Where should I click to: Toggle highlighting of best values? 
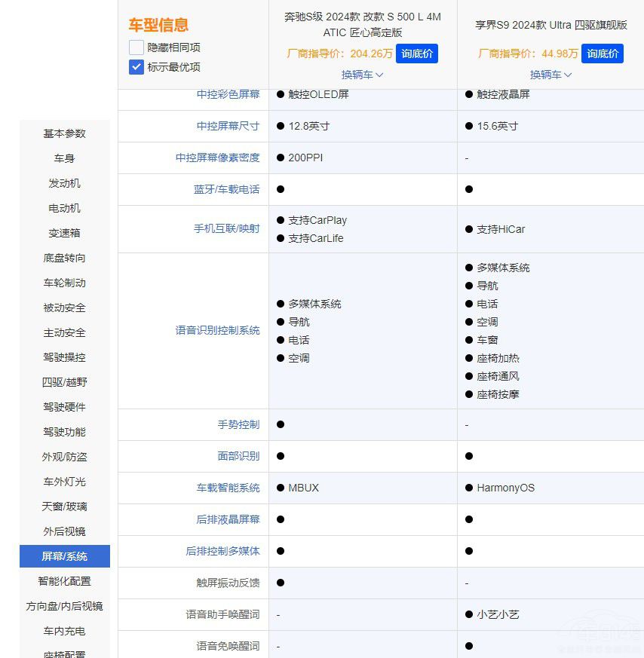coord(136,67)
